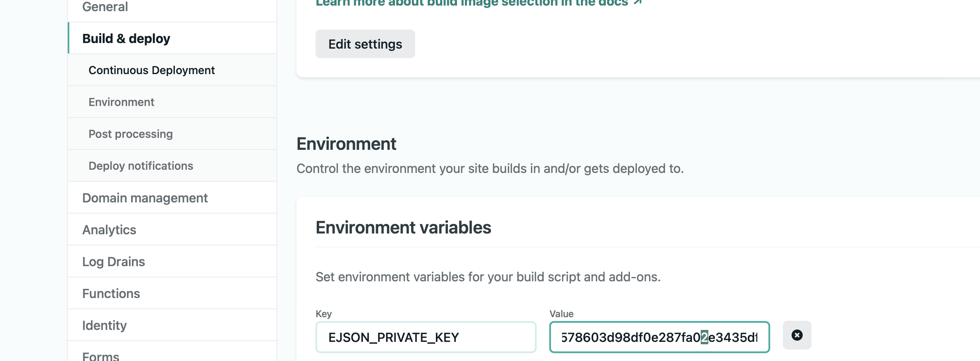Click the Edit settings button
Screen dimensions: 980x361
pyautogui.click(x=365, y=44)
